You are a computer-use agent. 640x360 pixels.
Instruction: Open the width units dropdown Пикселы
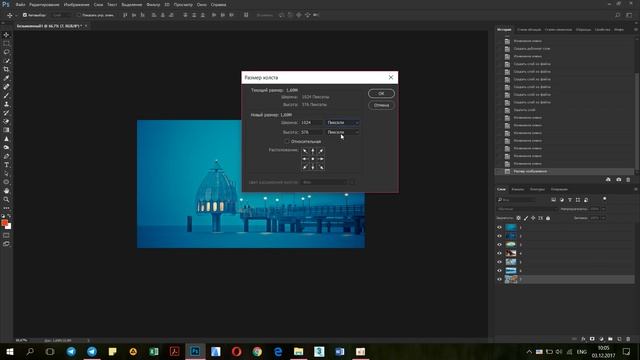click(342, 122)
